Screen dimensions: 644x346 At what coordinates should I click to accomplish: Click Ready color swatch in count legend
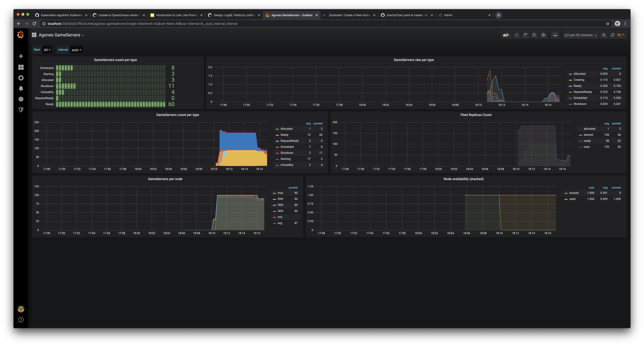click(x=277, y=135)
